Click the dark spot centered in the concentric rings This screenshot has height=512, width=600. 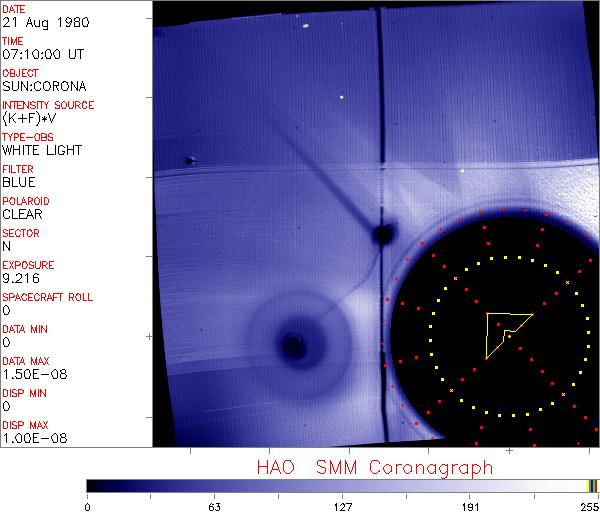coord(292,345)
